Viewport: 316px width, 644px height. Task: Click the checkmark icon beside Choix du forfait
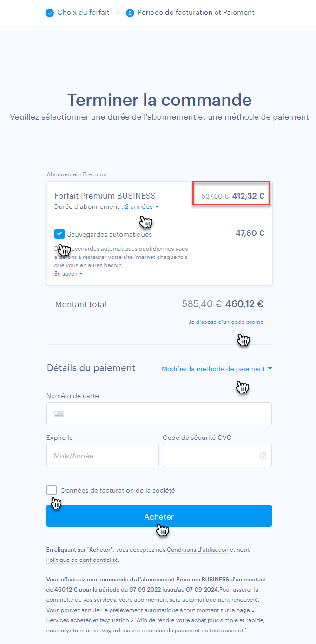[50, 13]
